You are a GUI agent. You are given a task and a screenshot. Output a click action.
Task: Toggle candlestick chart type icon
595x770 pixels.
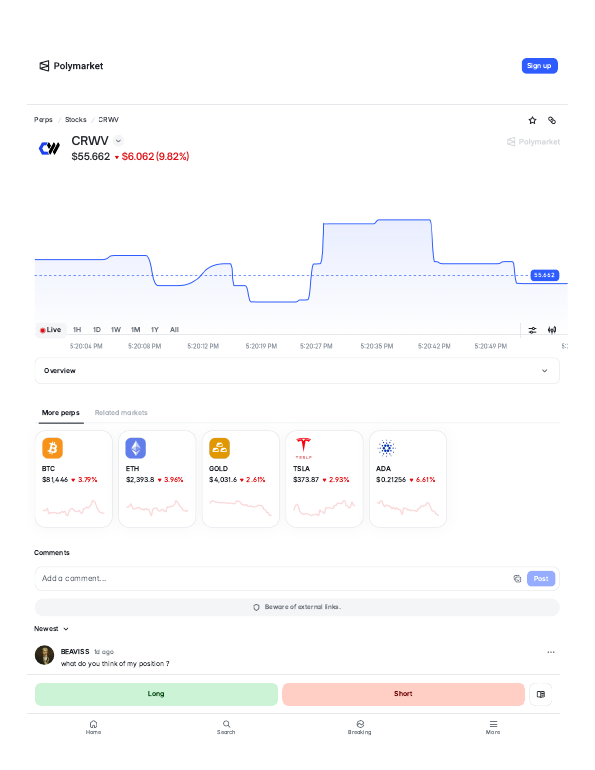coord(552,330)
